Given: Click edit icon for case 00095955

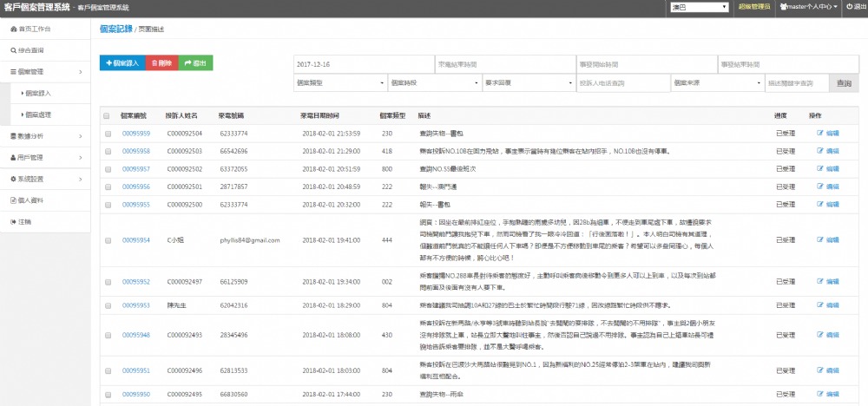Looking at the screenshot, I should [x=820, y=204].
